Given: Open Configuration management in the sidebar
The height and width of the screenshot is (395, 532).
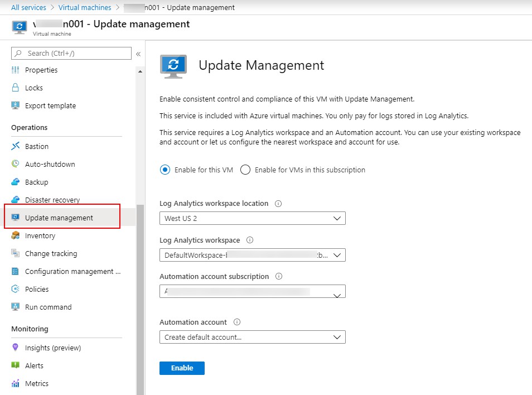Looking at the screenshot, I should pos(72,272).
